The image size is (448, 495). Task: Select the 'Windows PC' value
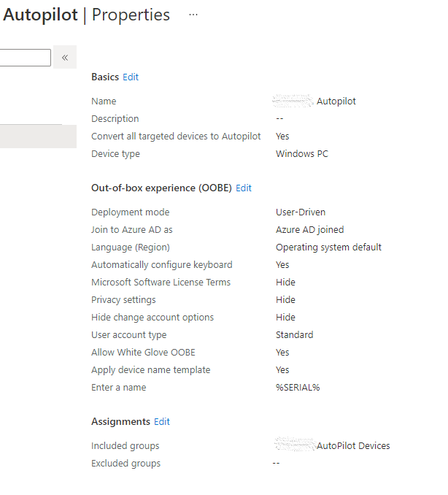click(x=302, y=154)
